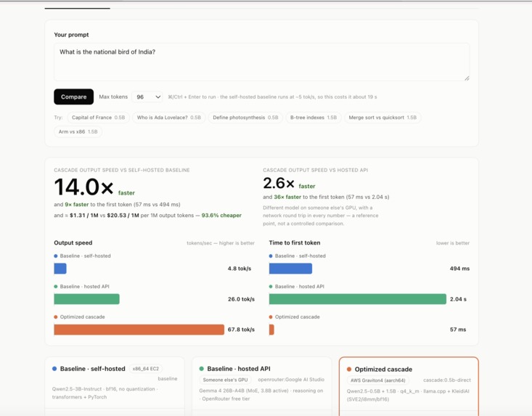Screen dimensions: 532x416
Task: Click the prompt textarea resize handle
Action: (467, 78)
